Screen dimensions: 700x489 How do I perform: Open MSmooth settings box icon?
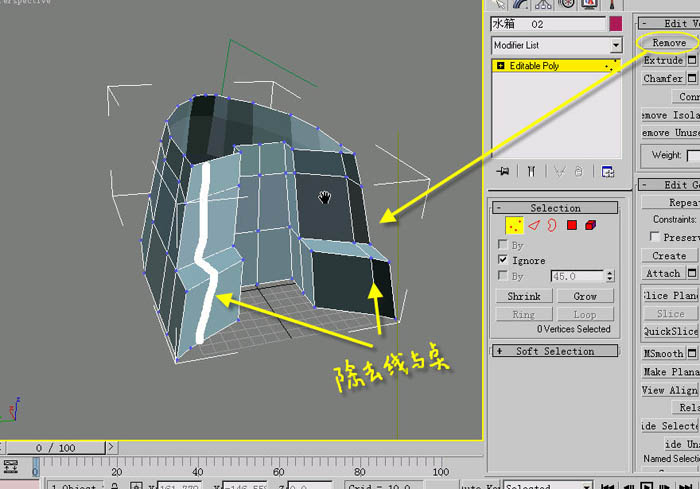click(692, 353)
